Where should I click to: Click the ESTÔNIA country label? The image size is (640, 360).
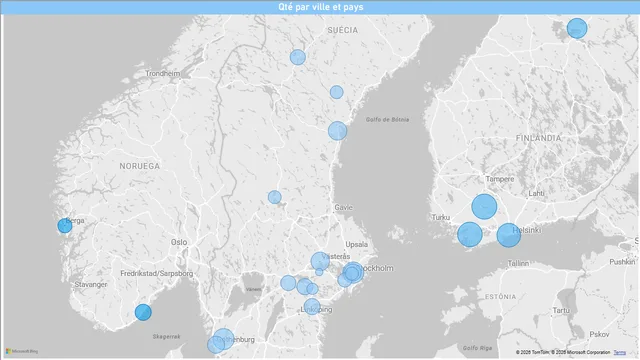click(500, 297)
